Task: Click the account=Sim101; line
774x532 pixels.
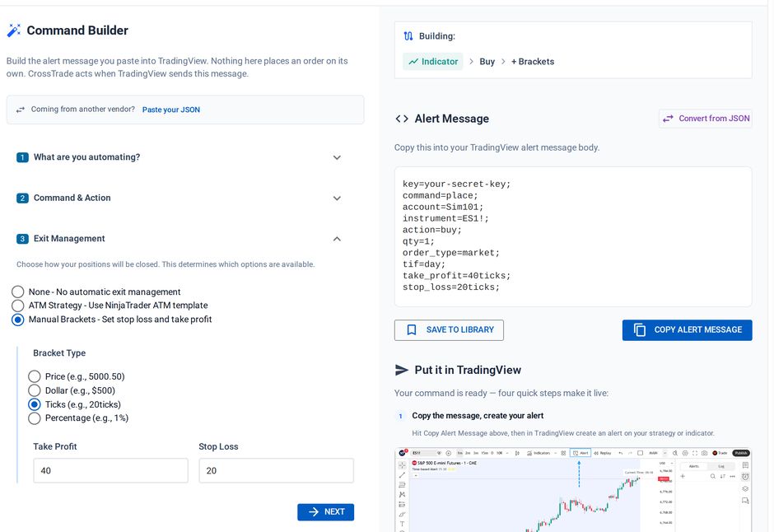Action: 443,207
